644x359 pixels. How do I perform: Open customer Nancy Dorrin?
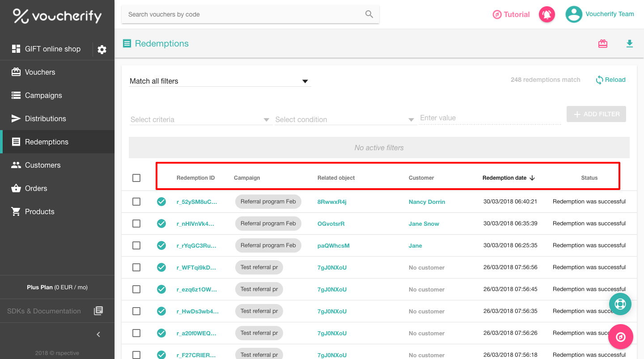click(427, 202)
